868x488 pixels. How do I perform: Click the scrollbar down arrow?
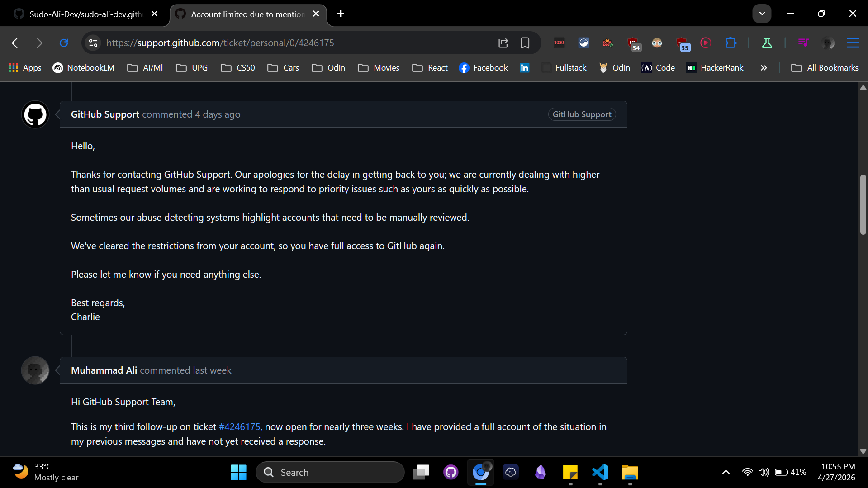(x=863, y=451)
